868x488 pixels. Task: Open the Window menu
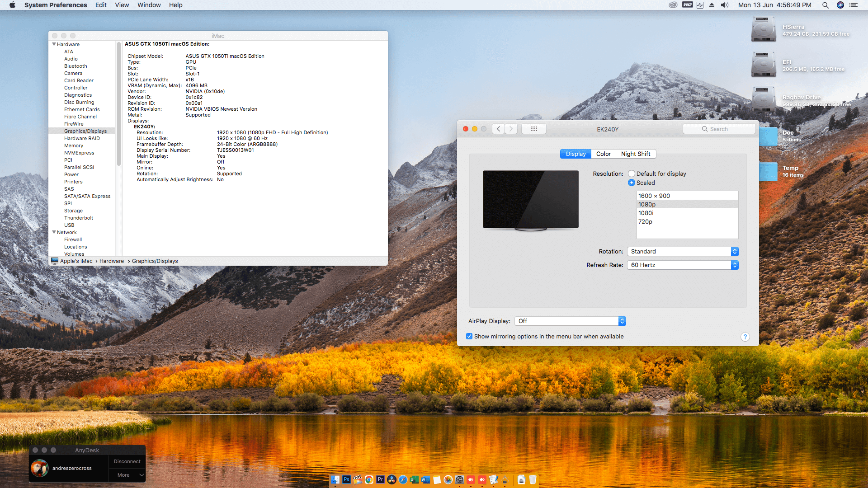tap(149, 5)
